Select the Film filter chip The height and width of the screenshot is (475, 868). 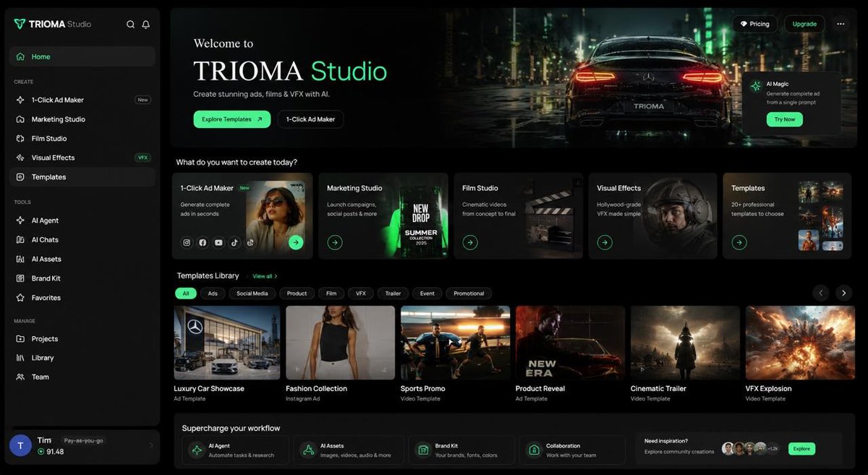click(331, 294)
